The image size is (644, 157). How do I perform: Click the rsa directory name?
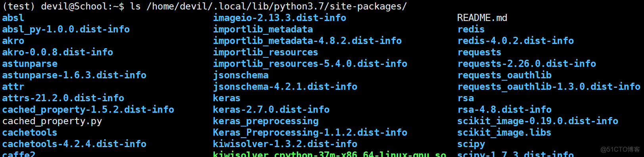(466, 98)
